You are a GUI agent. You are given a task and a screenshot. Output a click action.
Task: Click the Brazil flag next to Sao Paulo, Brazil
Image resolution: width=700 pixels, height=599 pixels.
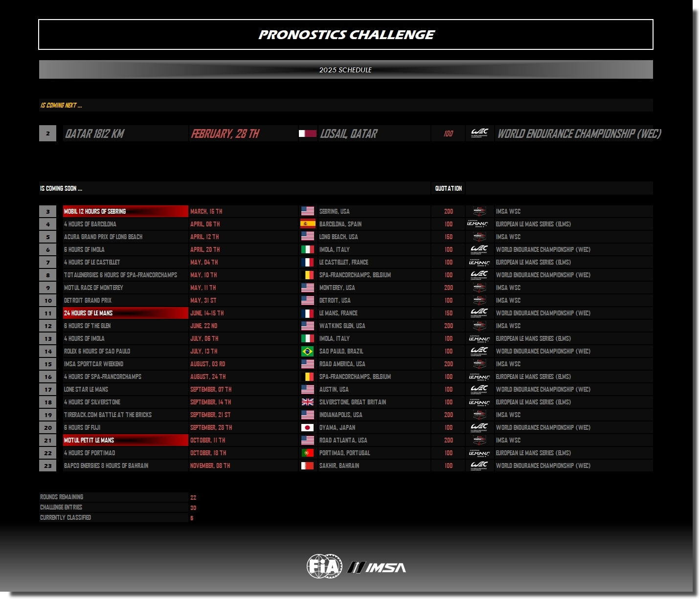pos(308,351)
